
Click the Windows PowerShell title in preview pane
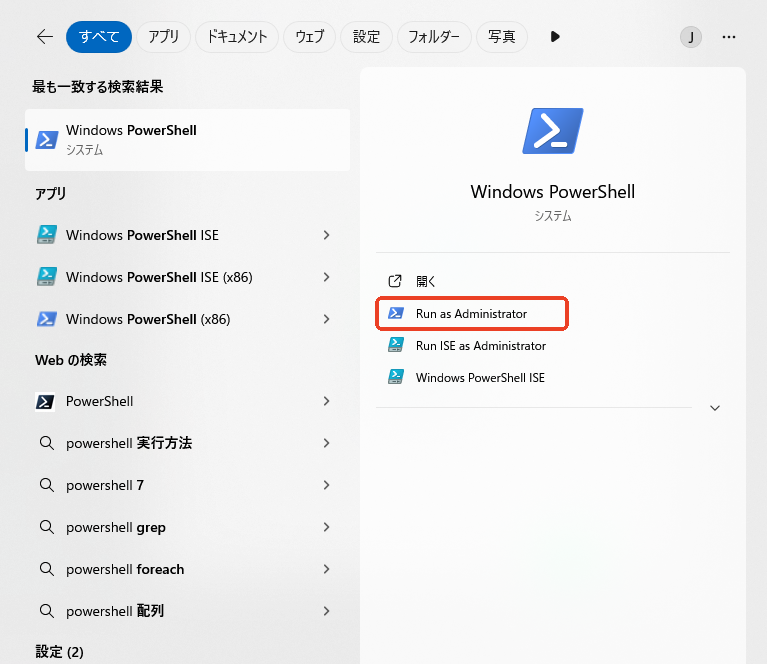553,192
